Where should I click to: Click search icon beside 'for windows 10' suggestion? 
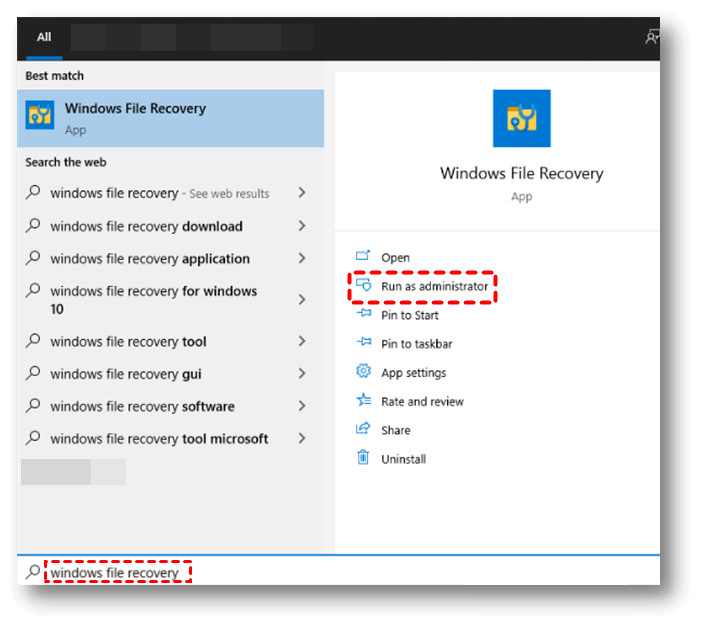pos(33,291)
